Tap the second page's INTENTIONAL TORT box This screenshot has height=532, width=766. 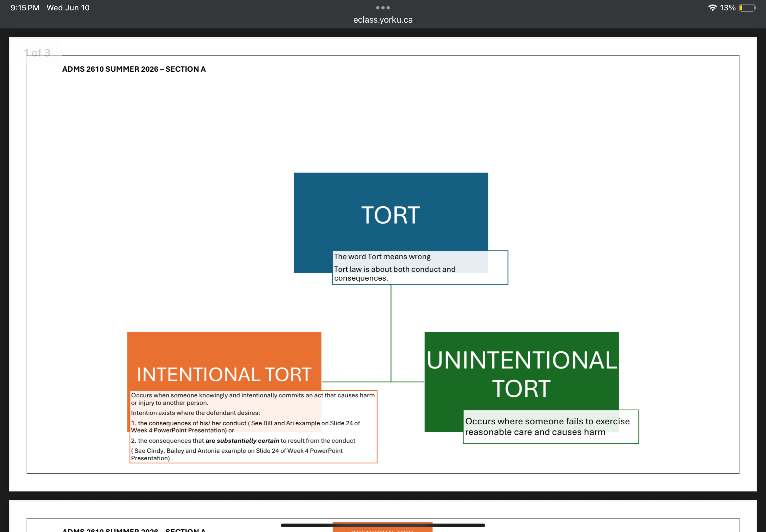click(x=382, y=527)
